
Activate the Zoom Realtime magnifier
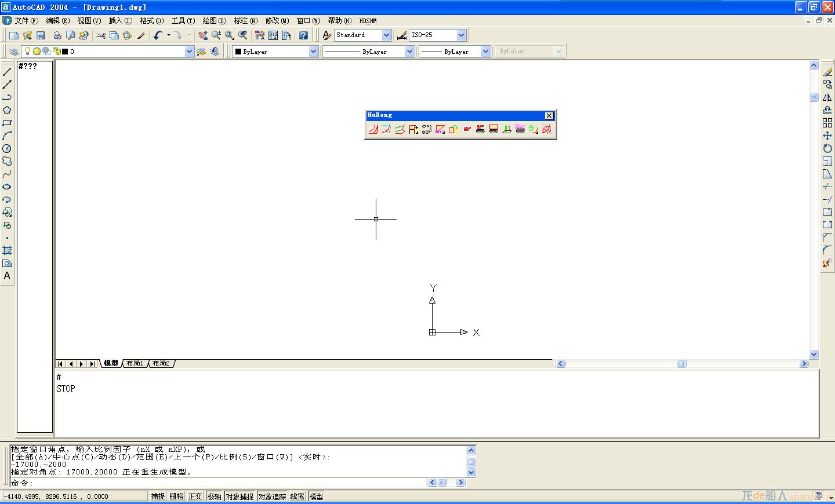(216, 35)
